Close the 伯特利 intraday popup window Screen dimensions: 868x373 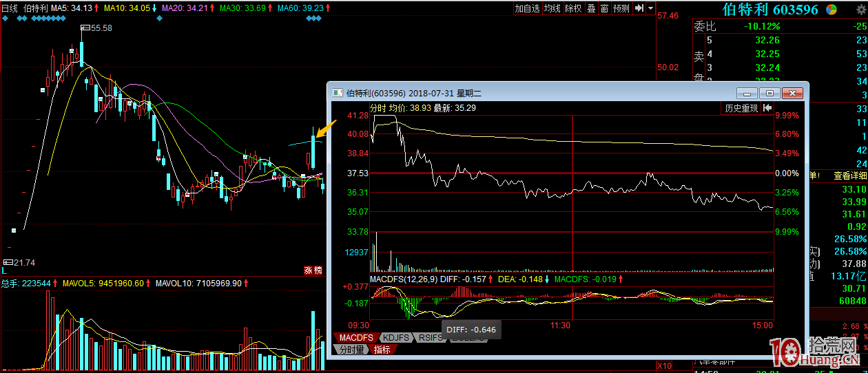792,93
